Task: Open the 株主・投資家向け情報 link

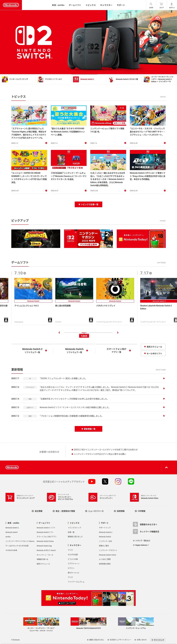Action: click(64, 511)
